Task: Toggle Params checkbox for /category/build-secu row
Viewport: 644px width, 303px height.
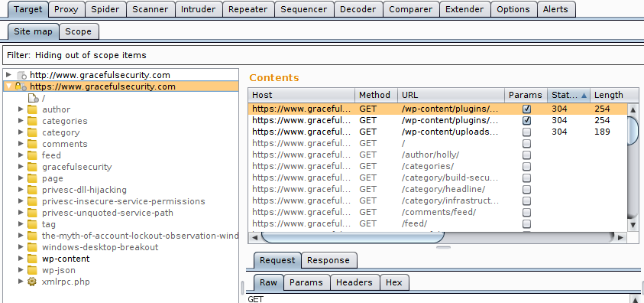Action: coord(526,178)
